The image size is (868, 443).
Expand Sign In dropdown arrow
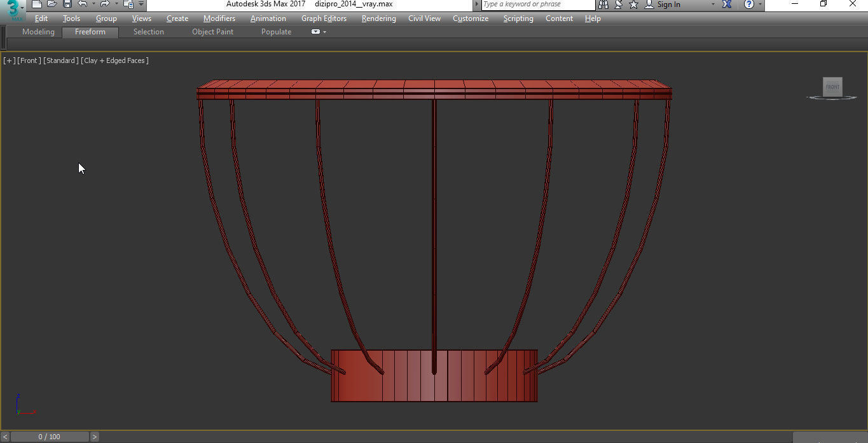(x=712, y=4)
